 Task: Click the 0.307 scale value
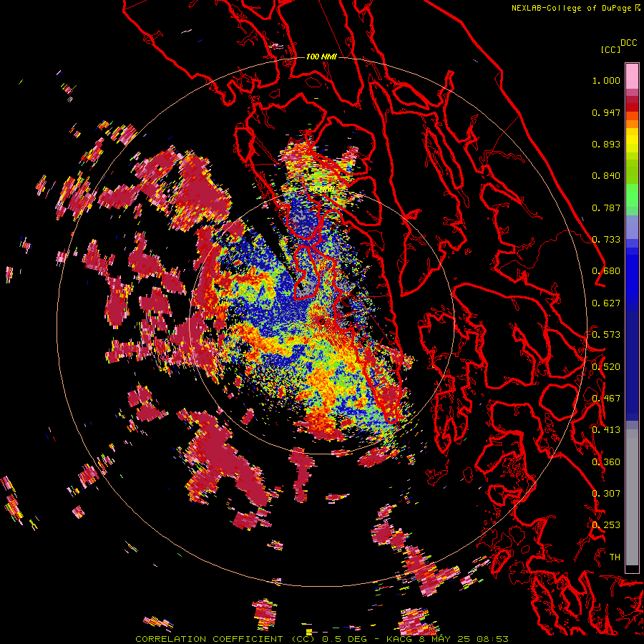tap(606, 494)
